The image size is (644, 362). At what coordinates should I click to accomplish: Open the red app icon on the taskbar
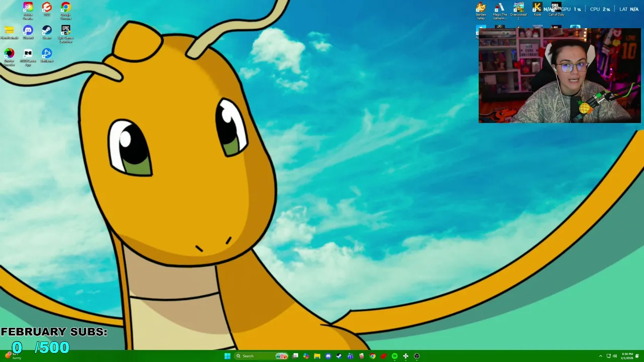coord(383,356)
